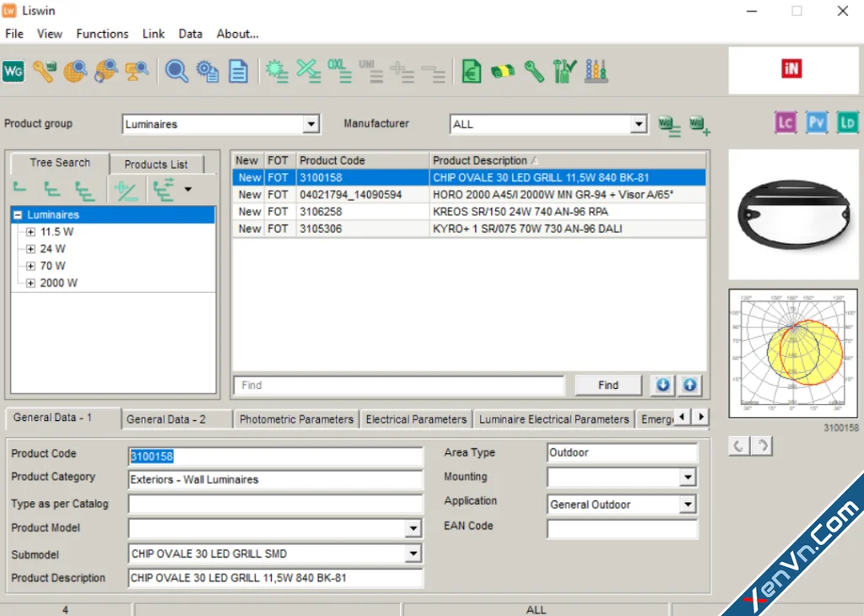
Task: Open the Product Model dropdown
Action: point(413,529)
